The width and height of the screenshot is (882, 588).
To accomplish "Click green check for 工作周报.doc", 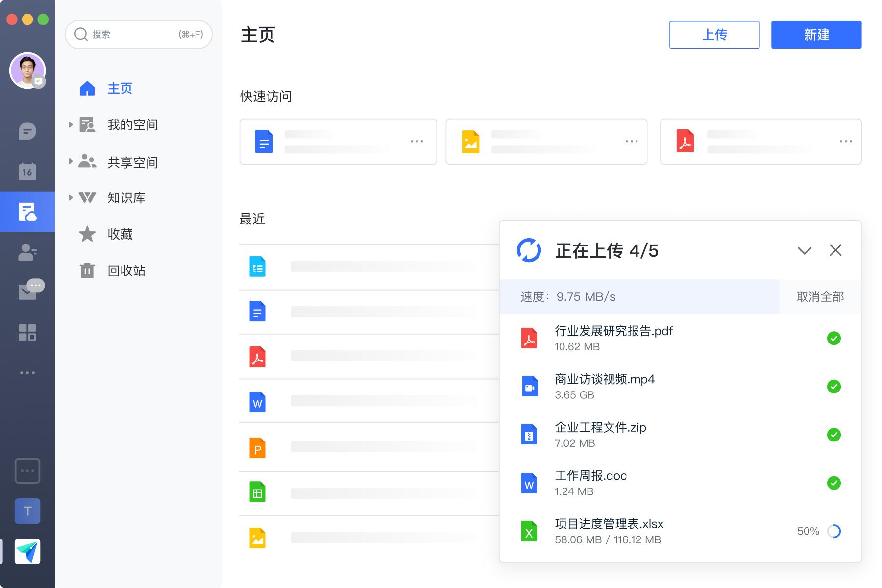I will [x=834, y=483].
